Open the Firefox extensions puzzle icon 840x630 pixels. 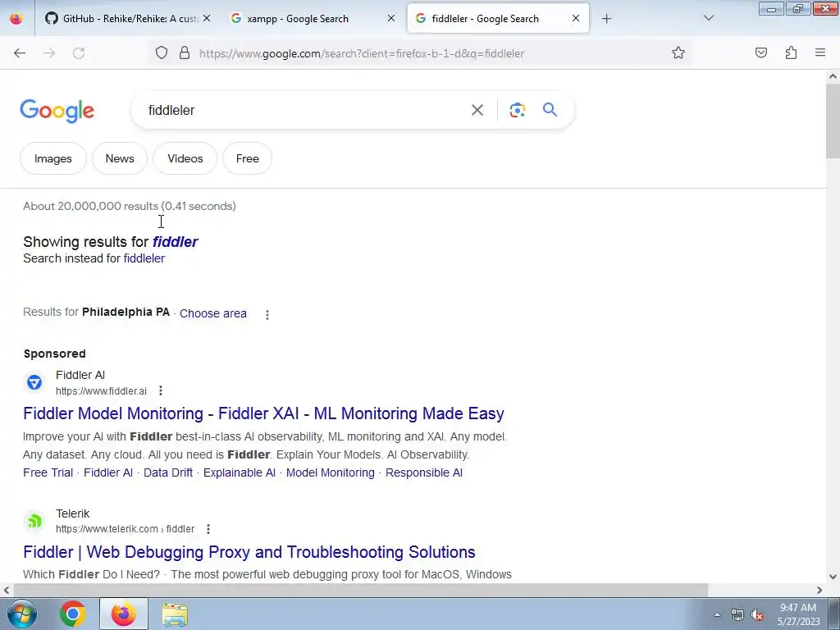point(792,53)
